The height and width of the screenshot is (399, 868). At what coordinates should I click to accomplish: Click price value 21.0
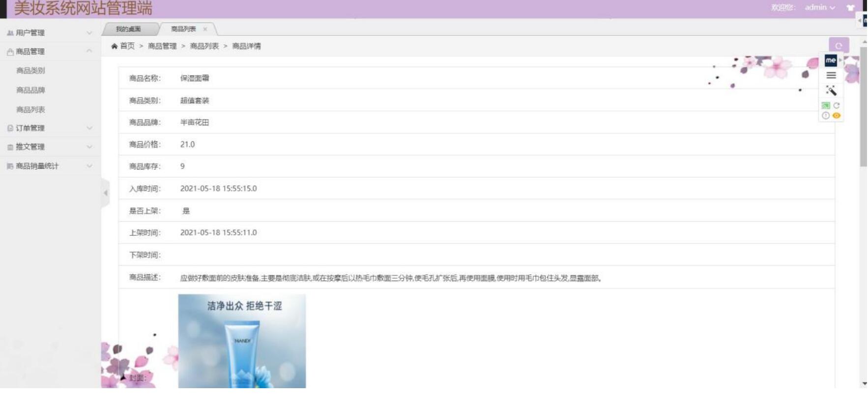(187, 144)
